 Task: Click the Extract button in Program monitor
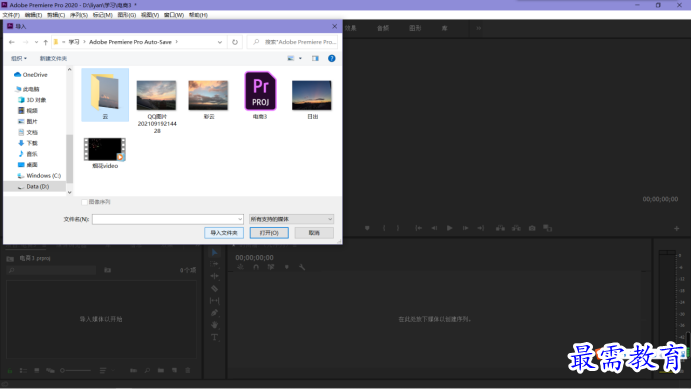(516, 228)
